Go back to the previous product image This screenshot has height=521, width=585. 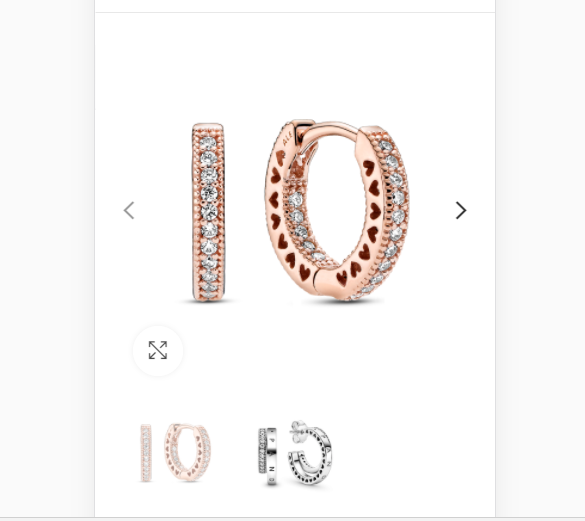point(129,210)
